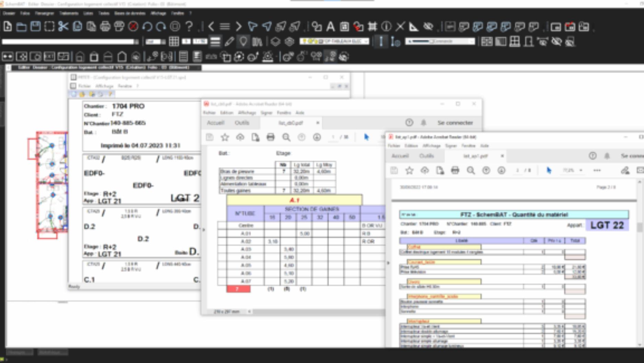Screen dimensions: 644x363
Task: Toggle the cursor select tool in lst_ap1.pdf window
Action: pyautogui.click(x=549, y=170)
